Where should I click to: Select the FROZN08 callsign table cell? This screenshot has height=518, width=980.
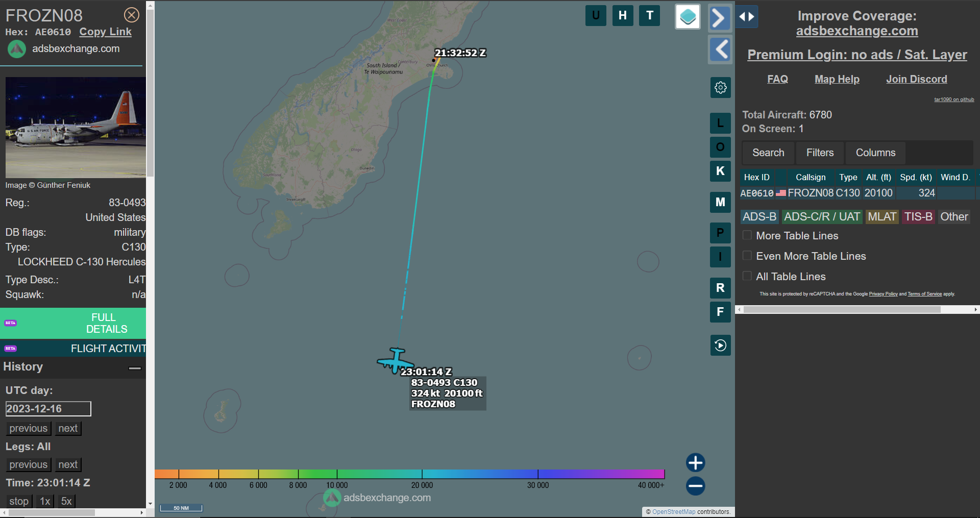(x=811, y=193)
